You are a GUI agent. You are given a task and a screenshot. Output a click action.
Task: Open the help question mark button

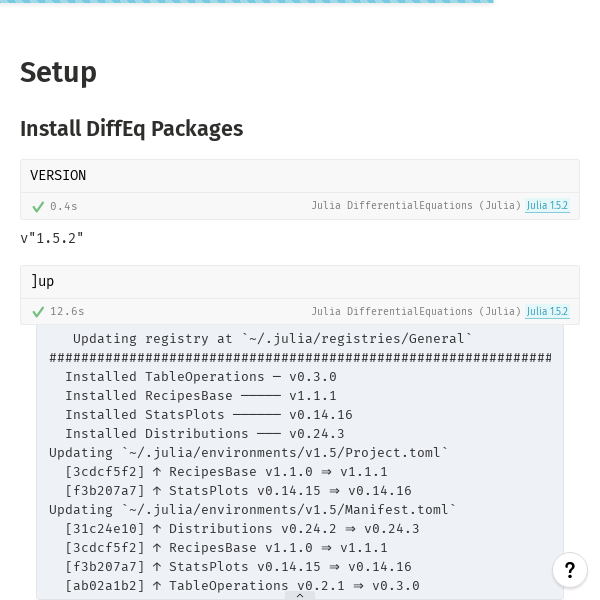[570, 570]
